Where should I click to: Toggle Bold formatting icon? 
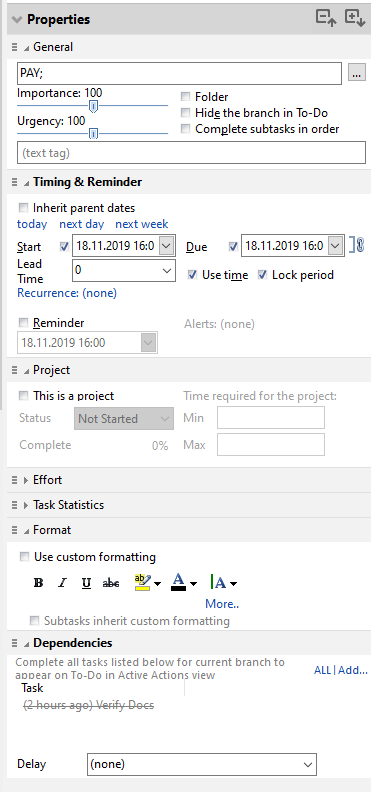click(x=38, y=583)
